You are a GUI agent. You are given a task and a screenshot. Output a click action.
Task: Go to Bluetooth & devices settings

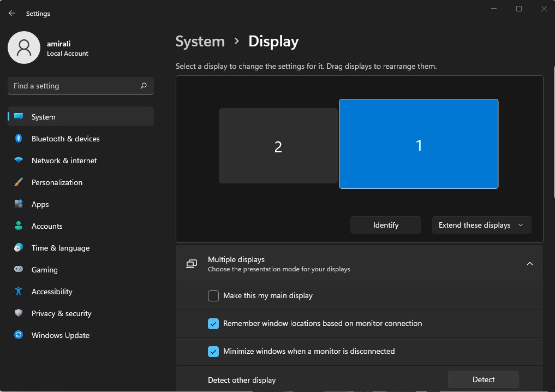(81, 139)
